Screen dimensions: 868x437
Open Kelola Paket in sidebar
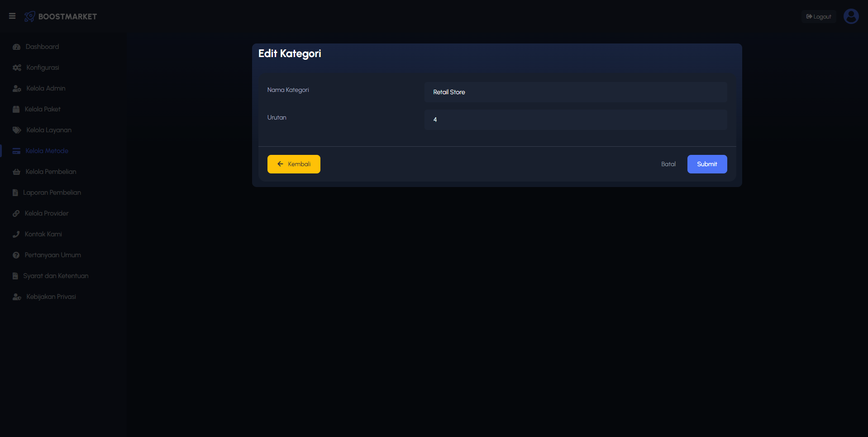[x=43, y=109]
